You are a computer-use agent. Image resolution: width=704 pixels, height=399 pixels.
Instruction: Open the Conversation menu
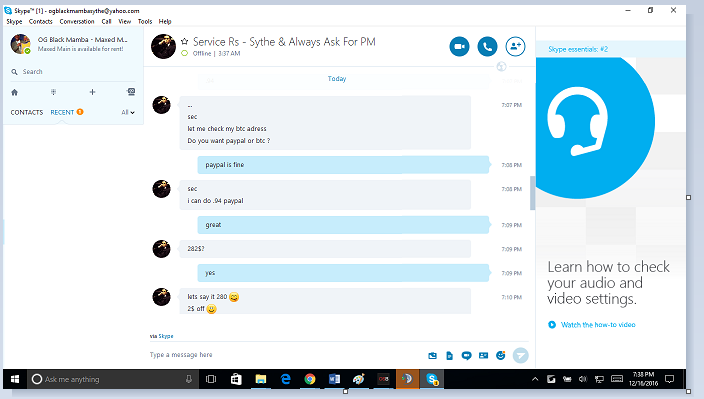(x=77, y=21)
